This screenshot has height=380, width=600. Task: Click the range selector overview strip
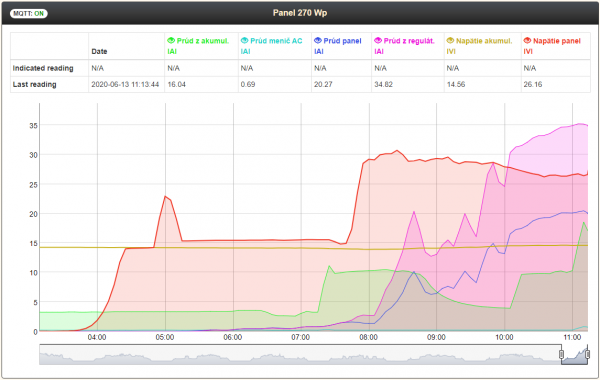coord(313,354)
